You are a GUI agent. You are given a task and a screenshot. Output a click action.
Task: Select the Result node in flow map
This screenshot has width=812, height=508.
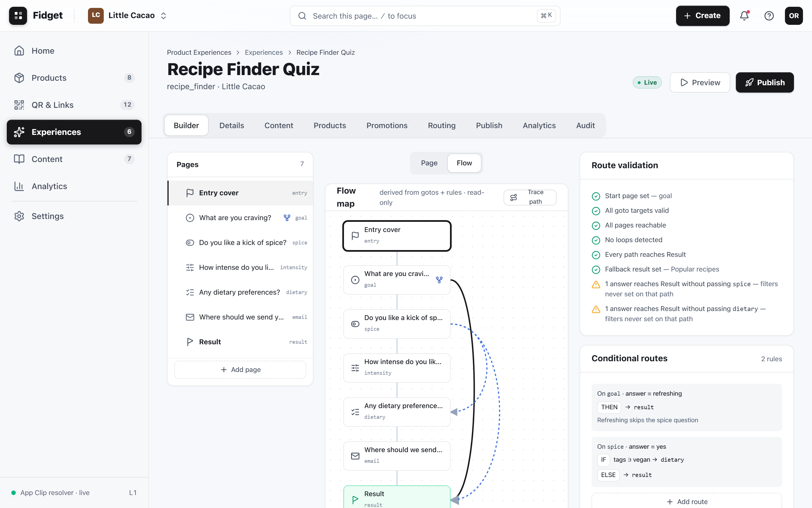(x=397, y=497)
